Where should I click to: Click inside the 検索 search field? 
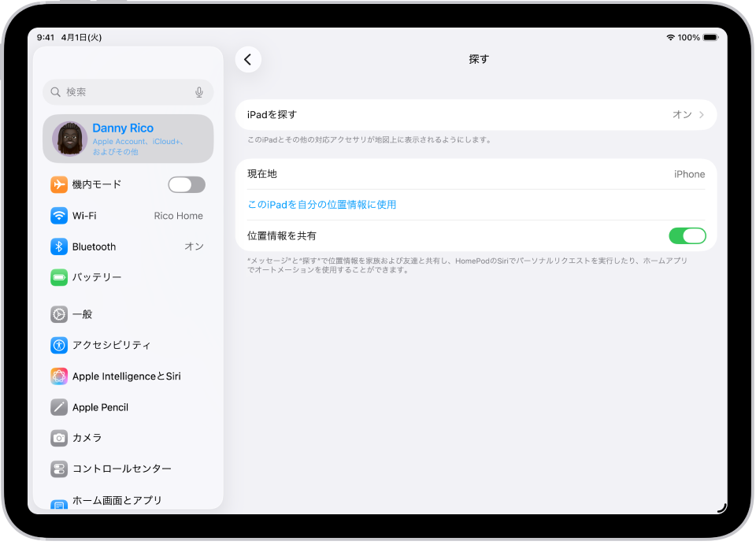(118, 92)
